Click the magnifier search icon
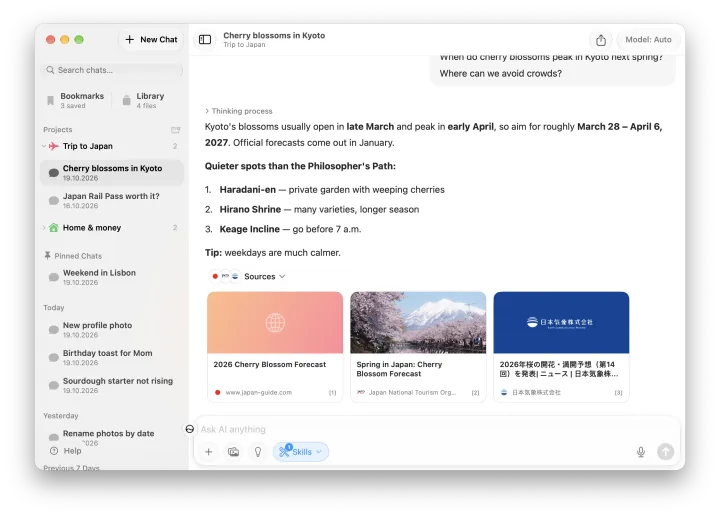This screenshot has width=720, height=516. pos(50,70)
